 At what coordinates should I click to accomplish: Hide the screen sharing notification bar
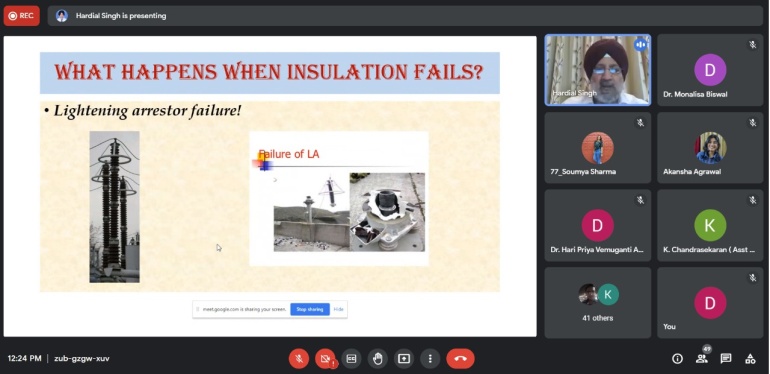[x=338, y=309]
